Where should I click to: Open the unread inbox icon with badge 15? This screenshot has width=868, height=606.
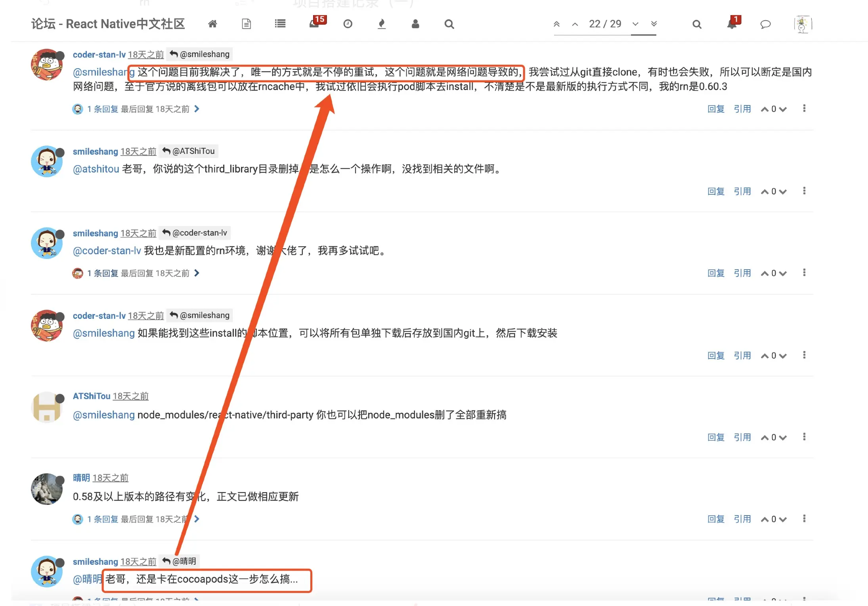click(315, 23)
